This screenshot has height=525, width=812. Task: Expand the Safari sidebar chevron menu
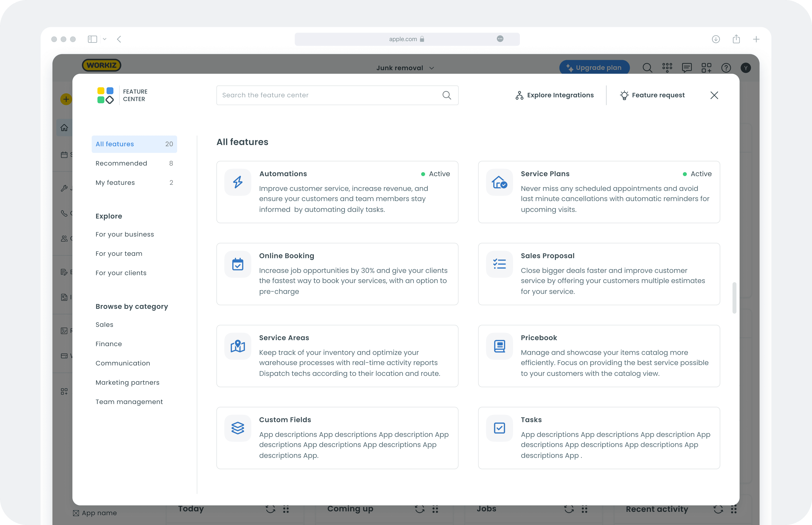[x=105, y=39]
